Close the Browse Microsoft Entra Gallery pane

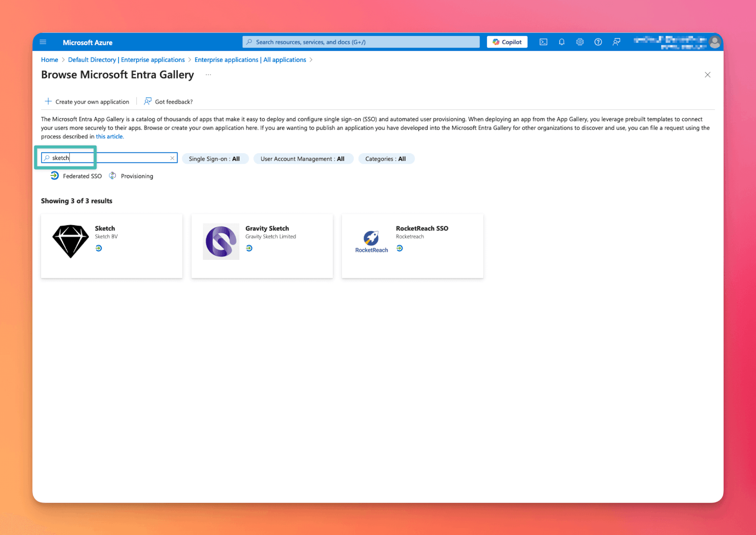(707, 75)
